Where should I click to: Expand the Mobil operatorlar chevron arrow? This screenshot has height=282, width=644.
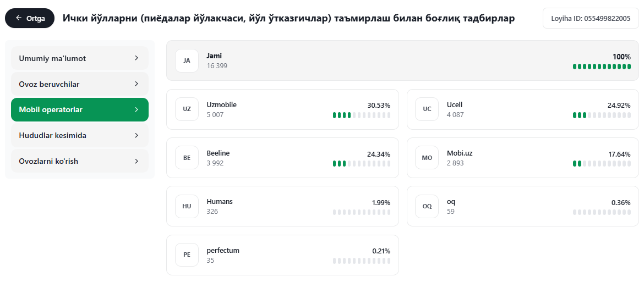[x=137, y=110]
